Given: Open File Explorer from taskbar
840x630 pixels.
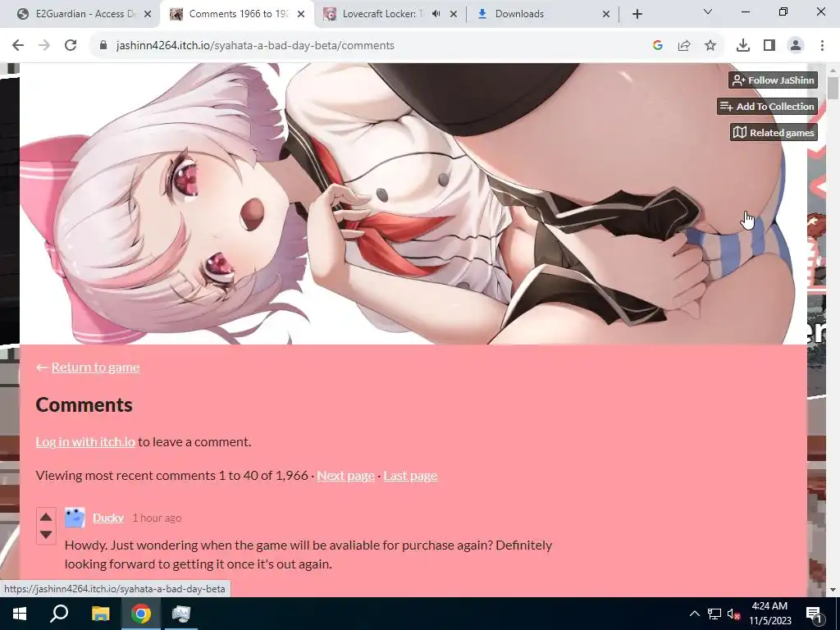Looking at the screenshot, I should click(100, 614).
